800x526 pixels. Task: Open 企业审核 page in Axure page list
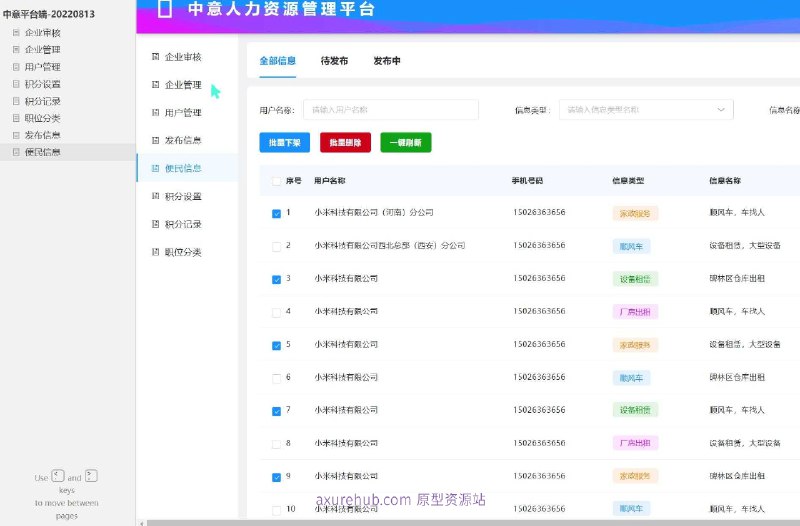[x=42, y=33]
